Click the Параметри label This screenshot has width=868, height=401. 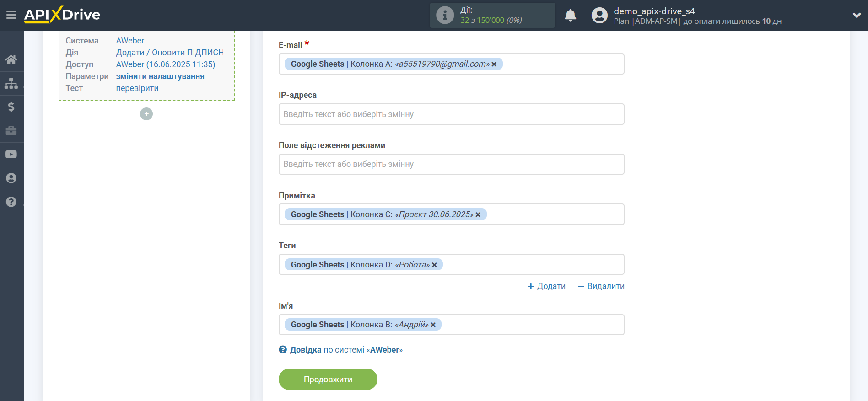point(87,76)
